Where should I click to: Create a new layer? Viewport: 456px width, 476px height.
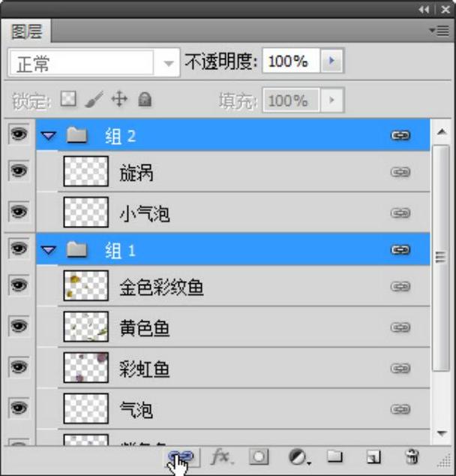coord(373,456)
